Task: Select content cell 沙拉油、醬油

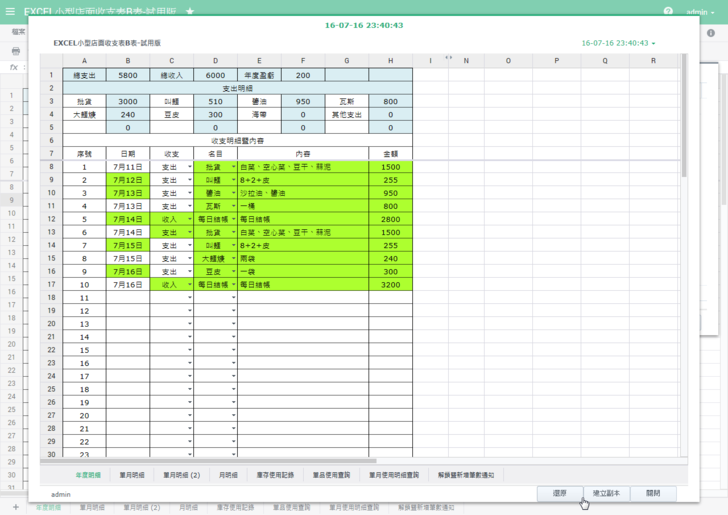Action: tap(303, 193)
